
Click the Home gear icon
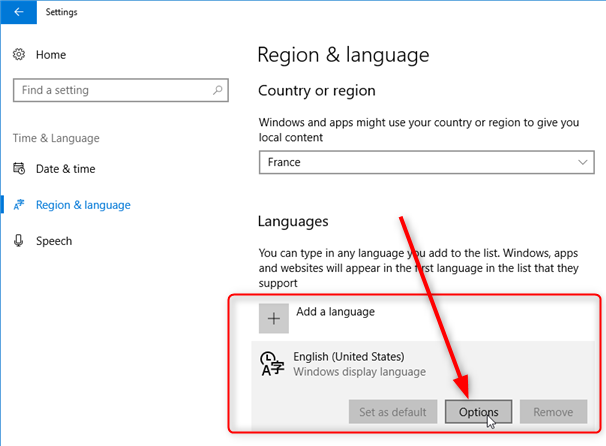click(x=19, y=54)
